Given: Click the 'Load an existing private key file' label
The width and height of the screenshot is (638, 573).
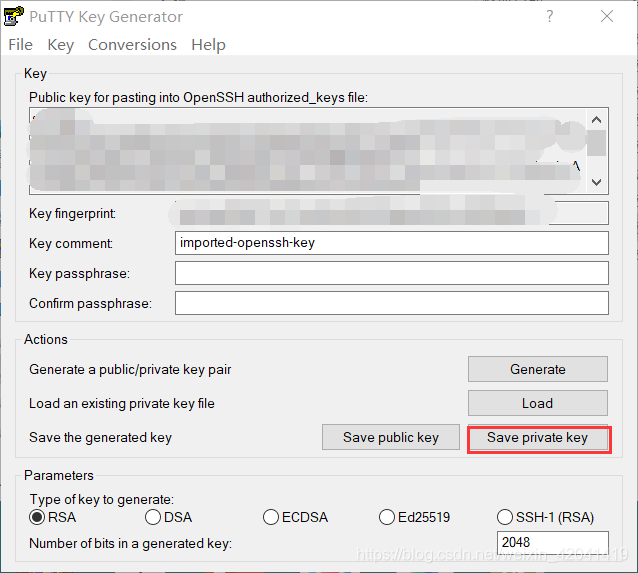Looking at the screenshot, I should (122, 403).
